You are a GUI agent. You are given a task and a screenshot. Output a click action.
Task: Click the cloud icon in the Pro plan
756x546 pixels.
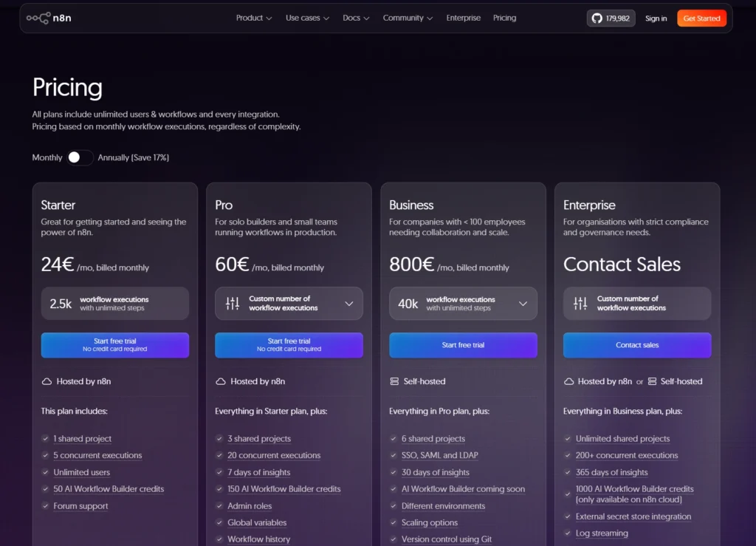[221, 381]
